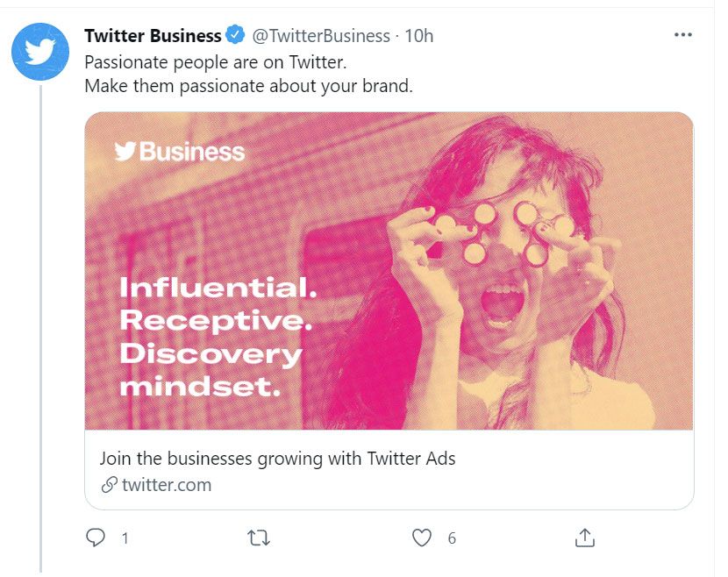Retweet the Twitter Business post
This screenshot has height=577, width=728.
pyautogui.click(x=259, y=538)
